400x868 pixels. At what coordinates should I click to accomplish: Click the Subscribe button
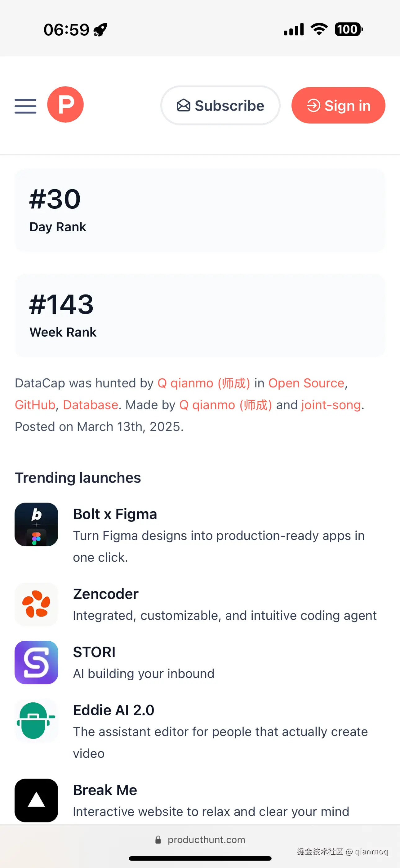[220, 106]
